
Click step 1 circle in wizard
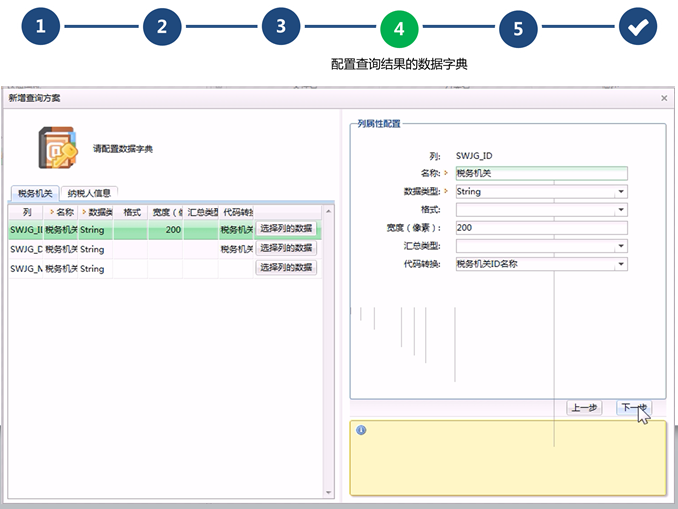[41, 27]
